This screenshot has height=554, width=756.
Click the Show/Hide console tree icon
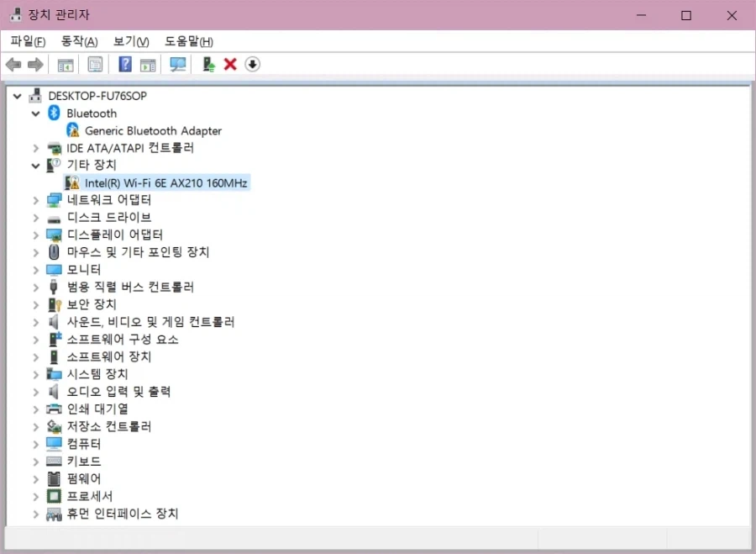(66, 64)
